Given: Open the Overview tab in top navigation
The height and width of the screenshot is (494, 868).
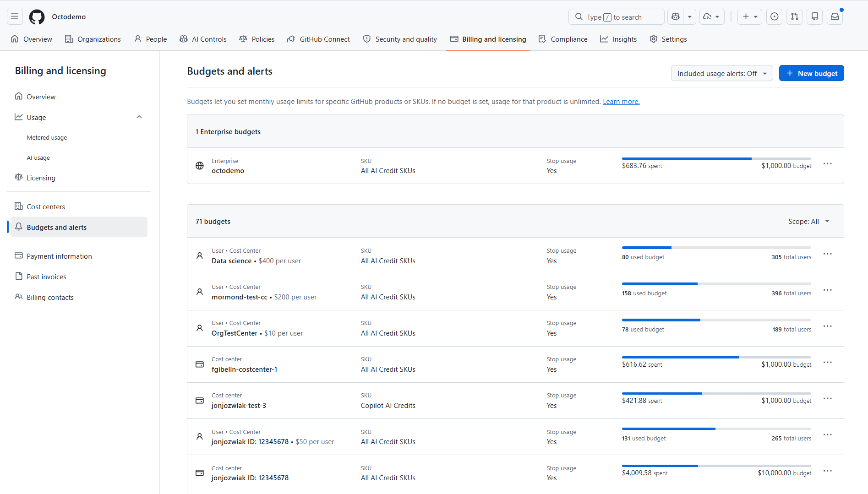Looking at the screenshot, I should 32,39.
